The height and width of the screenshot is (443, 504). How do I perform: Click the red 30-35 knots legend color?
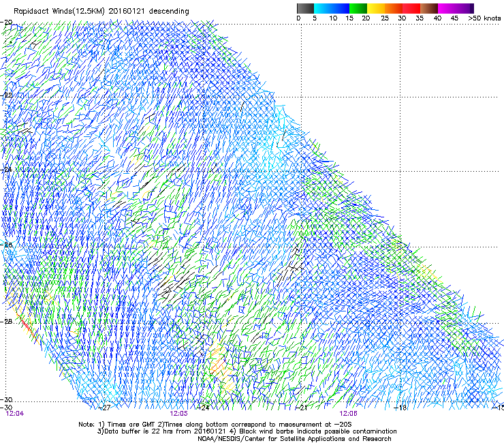point(411,8)
